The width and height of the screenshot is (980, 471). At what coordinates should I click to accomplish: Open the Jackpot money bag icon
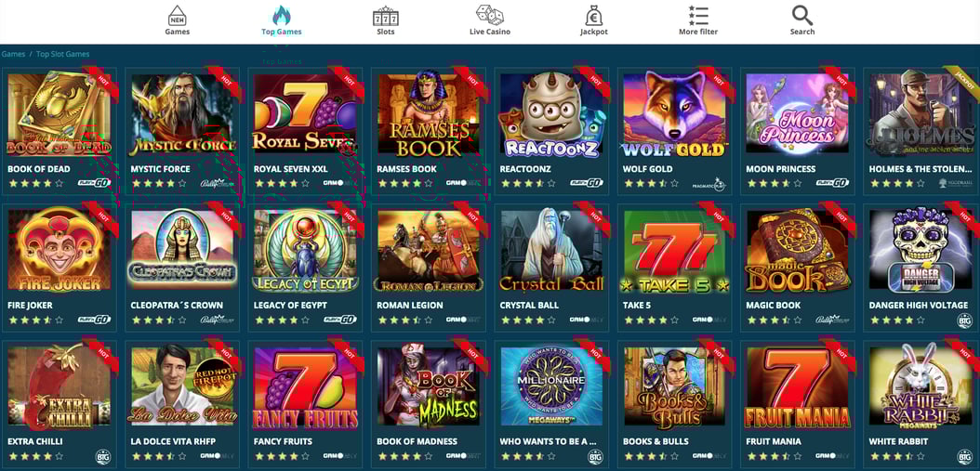tap(594, 15)
